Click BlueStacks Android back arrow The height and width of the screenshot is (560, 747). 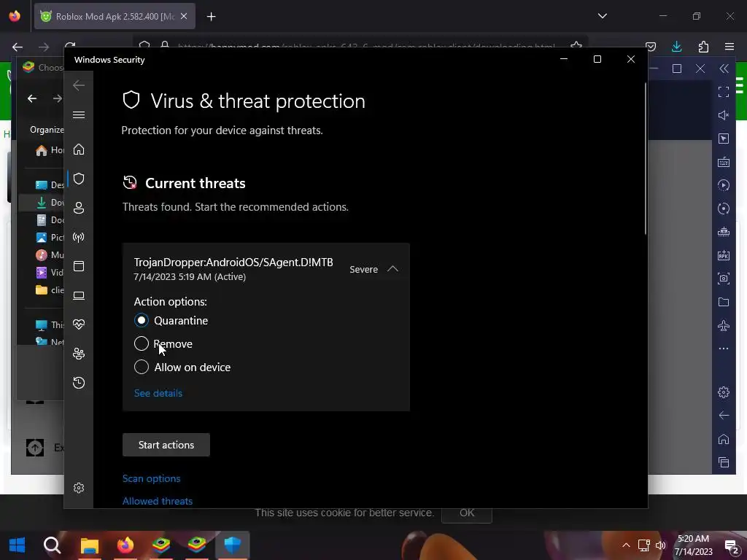click(723, 415)
